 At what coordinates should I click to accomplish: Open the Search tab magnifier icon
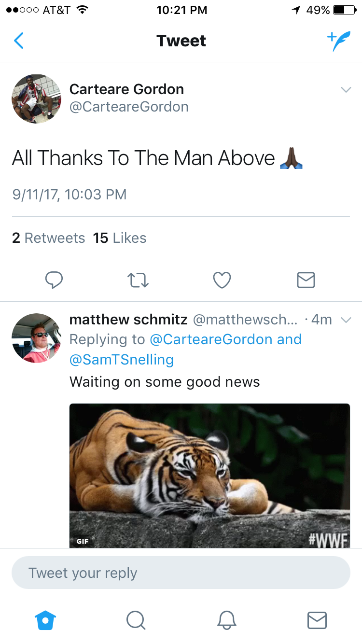(x=136, y=620)
